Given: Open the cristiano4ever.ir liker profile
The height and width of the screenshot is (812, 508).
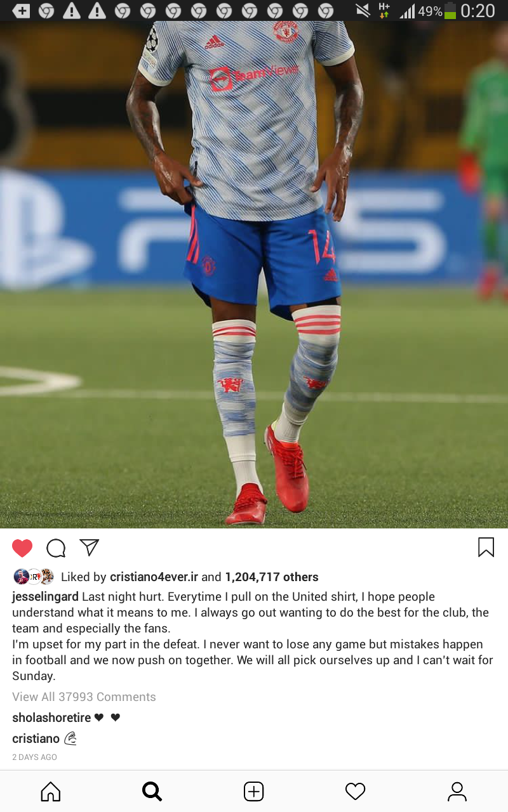Looking at the screenshot, I should tap(154, 577).
